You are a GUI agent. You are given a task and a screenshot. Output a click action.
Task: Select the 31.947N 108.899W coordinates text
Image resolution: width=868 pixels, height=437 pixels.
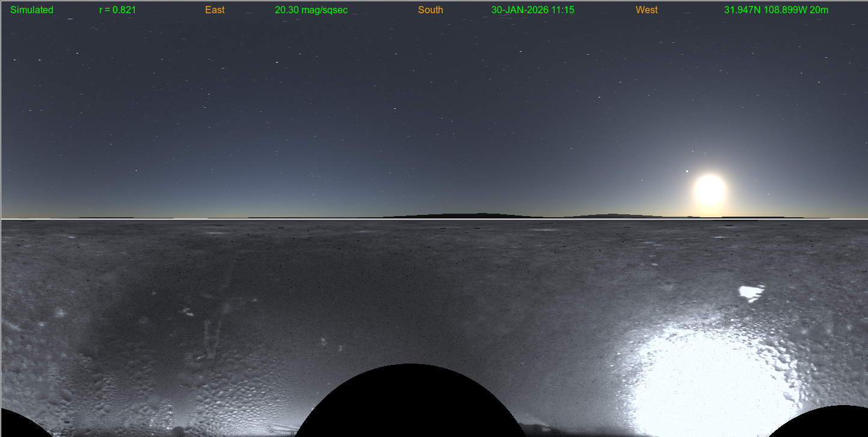coord(776,10)
